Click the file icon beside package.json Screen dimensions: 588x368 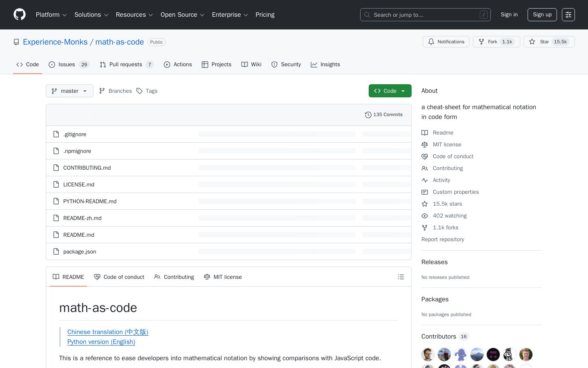(56, 251)
